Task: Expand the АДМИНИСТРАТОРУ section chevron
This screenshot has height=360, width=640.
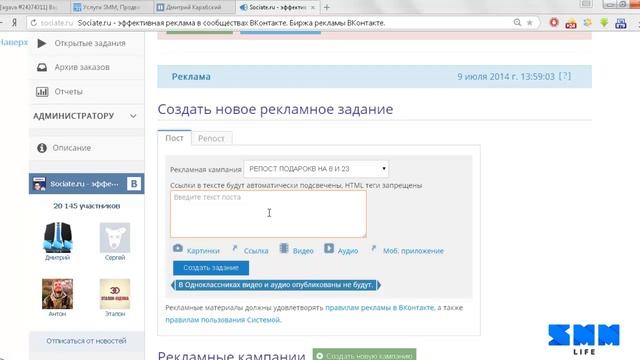Action: [133, 116]
